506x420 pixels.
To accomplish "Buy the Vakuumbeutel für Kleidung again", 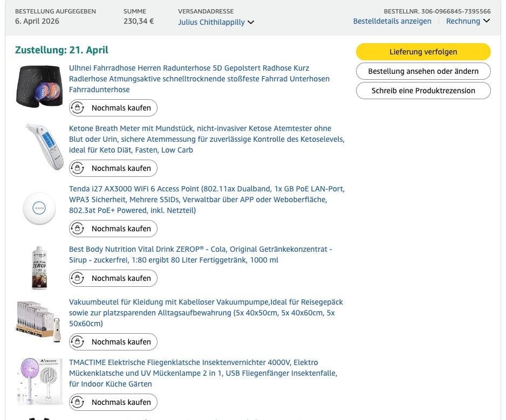I will [x=114, y=342].
